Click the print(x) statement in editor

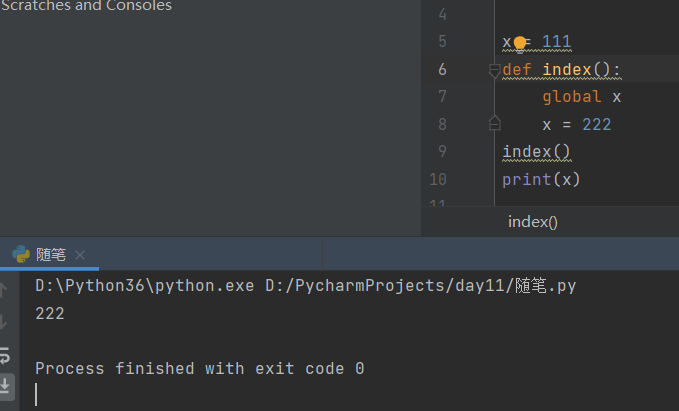541,180
